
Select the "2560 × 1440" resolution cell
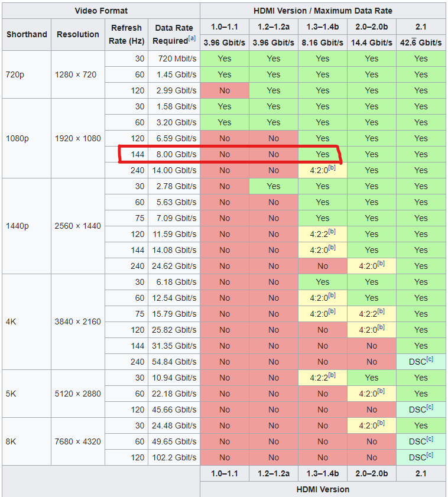point(78,226)
